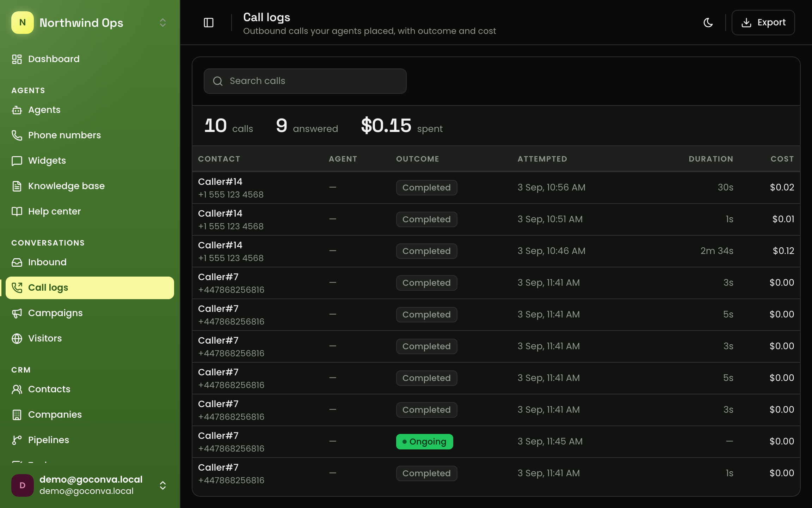Click the Help center book icon

17,211
